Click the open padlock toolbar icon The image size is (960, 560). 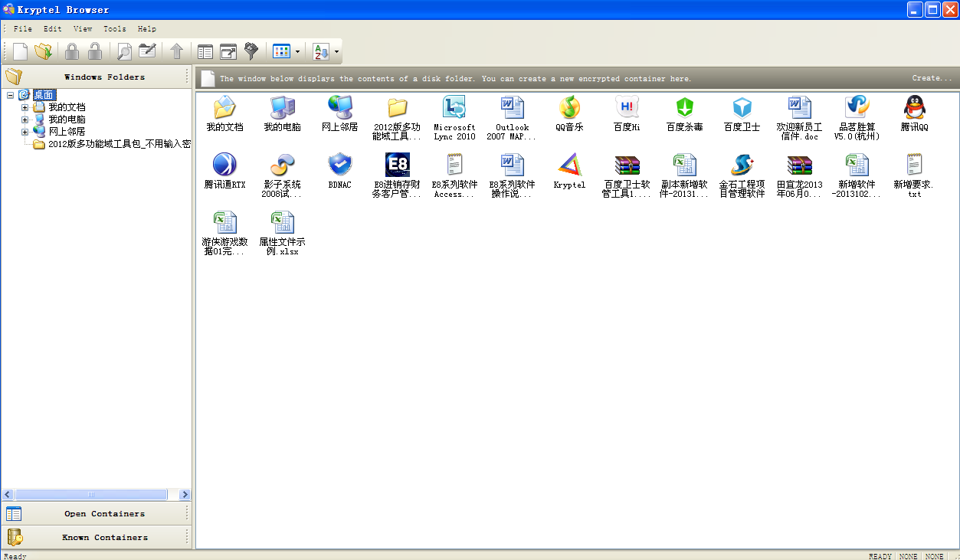coord(94,51)
